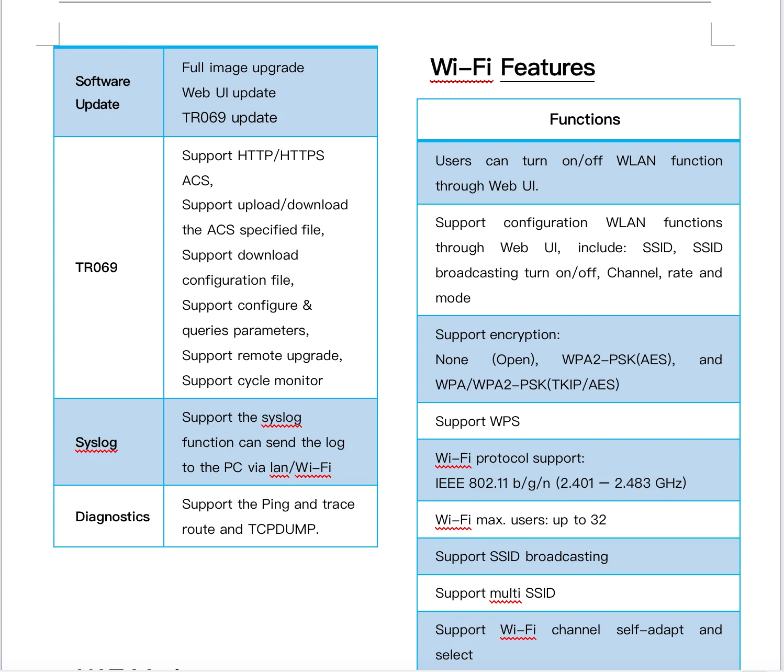Image resolution: width=784 pixels, height=672 pixels.
Task: Click the standalone bold "TR069" row label
Action: coord(96,267)
